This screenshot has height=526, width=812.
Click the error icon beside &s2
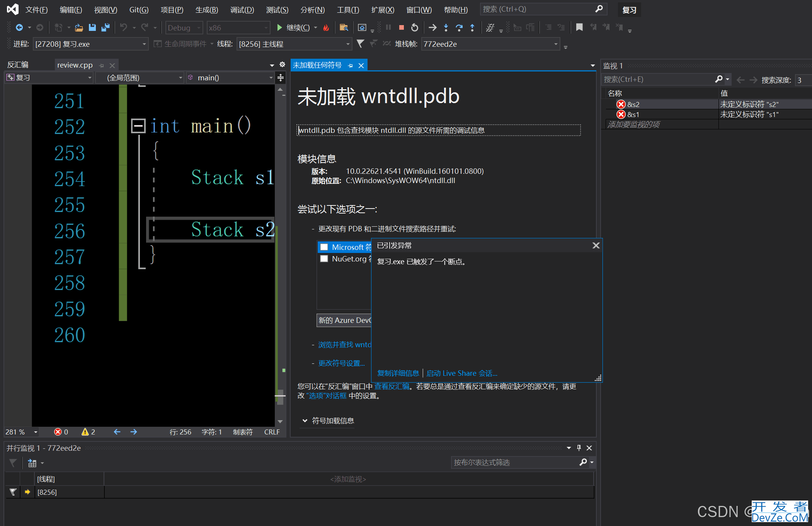coord(621,104)
